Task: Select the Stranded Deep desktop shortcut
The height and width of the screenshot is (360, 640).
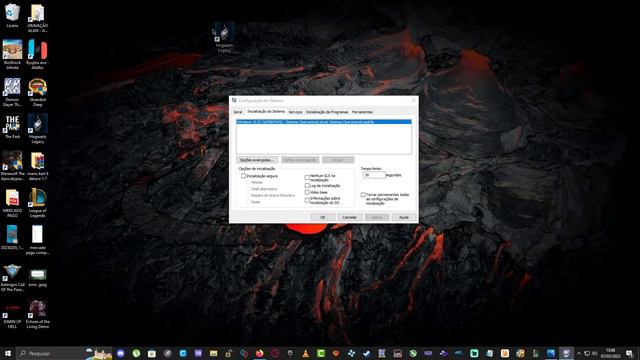Action: [38, 91]
